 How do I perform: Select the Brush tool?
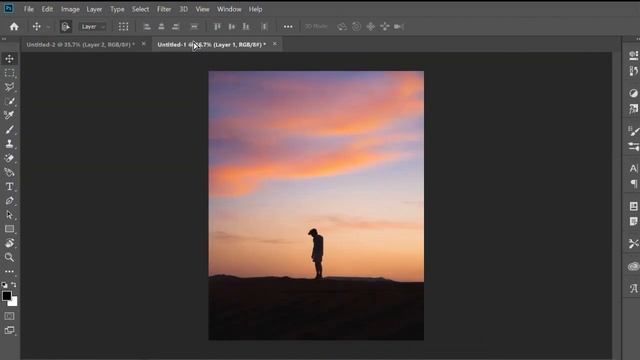point(9,130)
